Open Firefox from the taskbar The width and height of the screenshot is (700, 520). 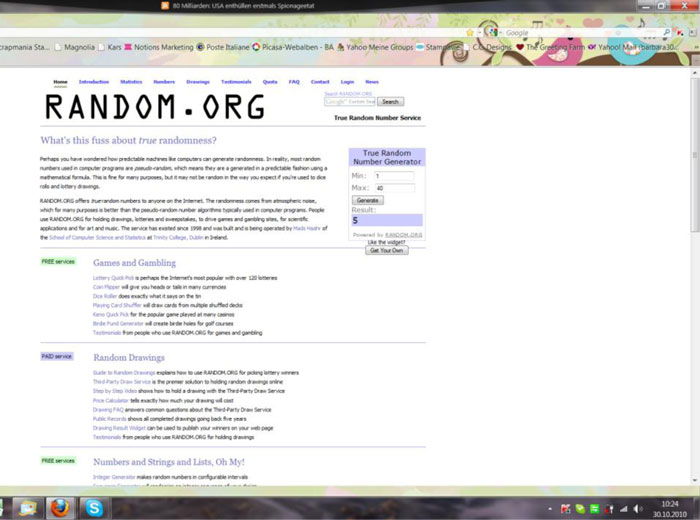(x=60, y=508)
